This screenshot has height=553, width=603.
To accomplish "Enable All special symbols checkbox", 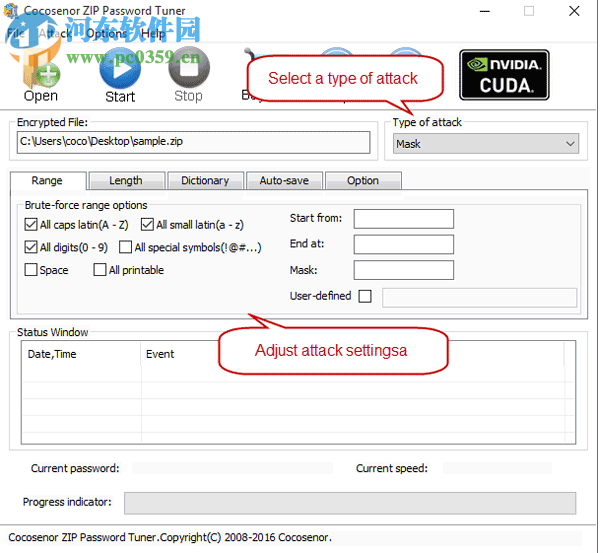I will click(125, 247).
